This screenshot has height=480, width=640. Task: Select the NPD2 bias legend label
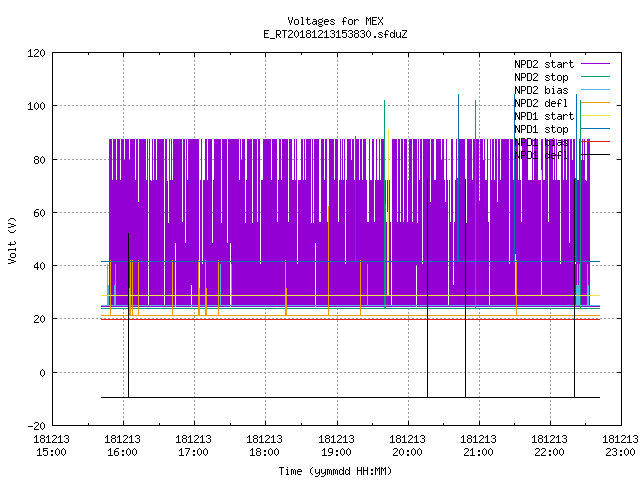pos(541,90)
